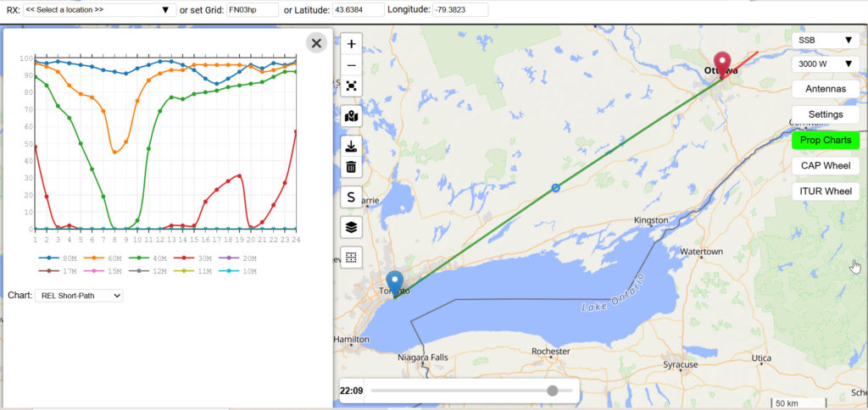Open the RX location select dropdown
Screen dimensions: 868x410
pyautogui.click(x=100, y=9)
